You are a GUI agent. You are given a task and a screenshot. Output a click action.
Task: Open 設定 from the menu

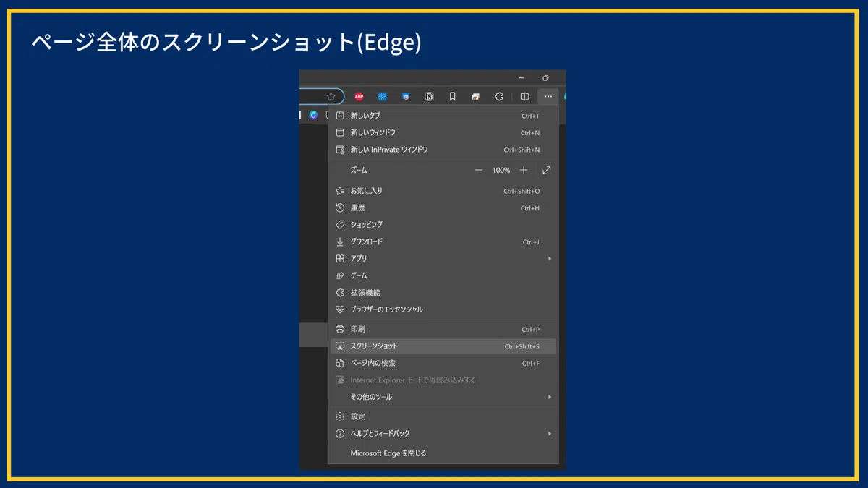[443, 416]
